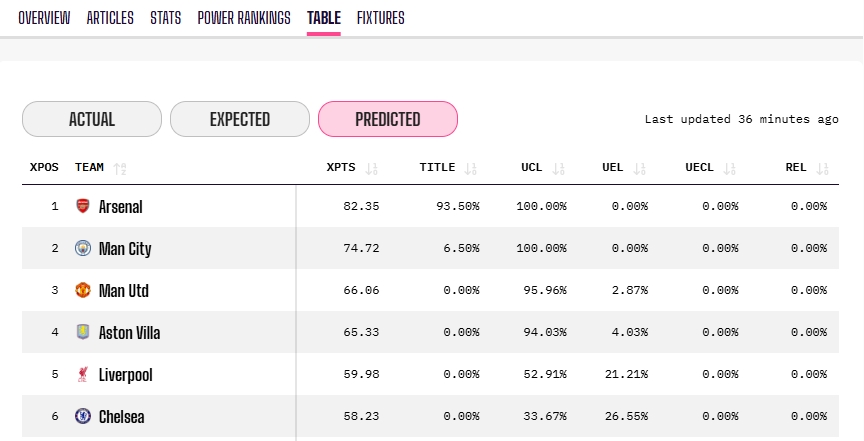
Task: Click the UECL column header
Action: (x=699, y=167)
